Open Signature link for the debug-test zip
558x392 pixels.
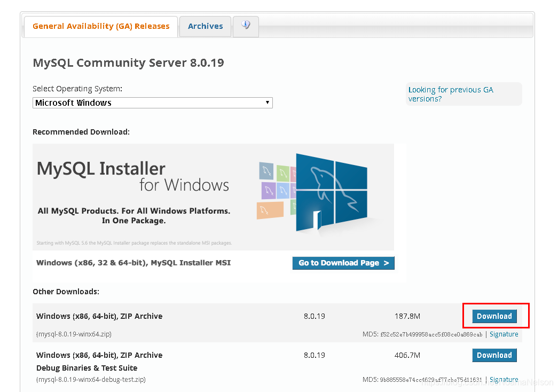click(504, 380)
